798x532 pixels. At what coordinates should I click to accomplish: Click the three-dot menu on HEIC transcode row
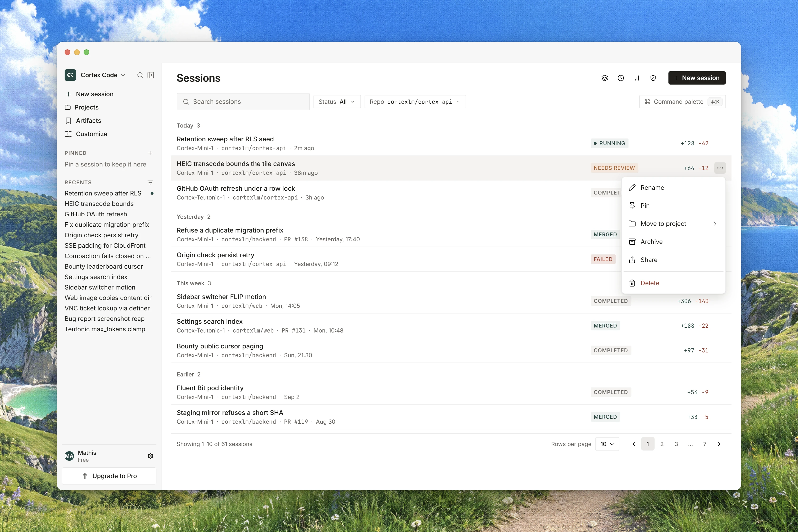(720, 168)
